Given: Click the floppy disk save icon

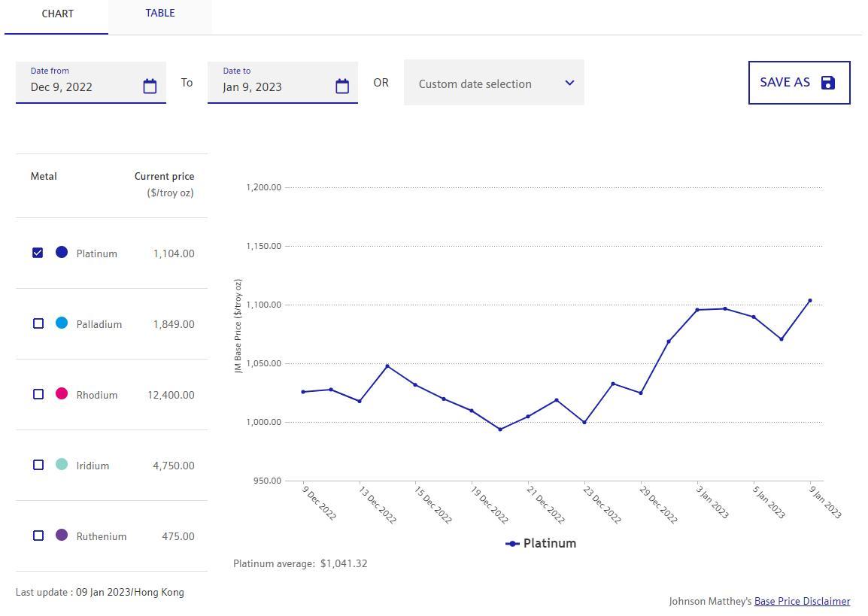Looking at the screenshot, I should 827,83.
